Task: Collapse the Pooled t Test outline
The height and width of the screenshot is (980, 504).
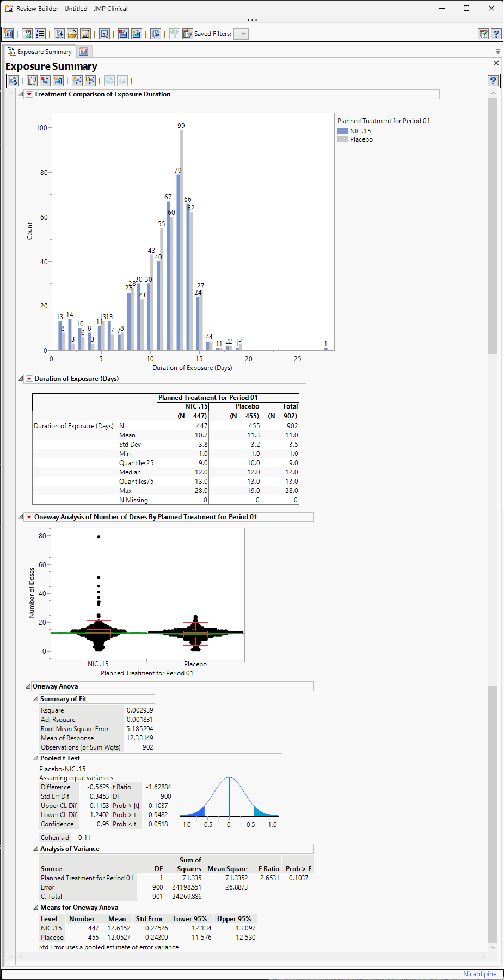Action: click(x=36, y=758)
